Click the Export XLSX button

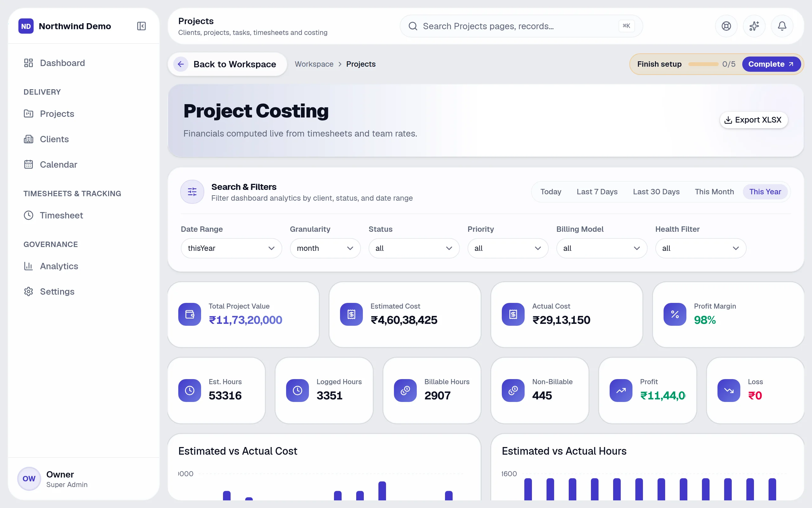click(754, 120)
